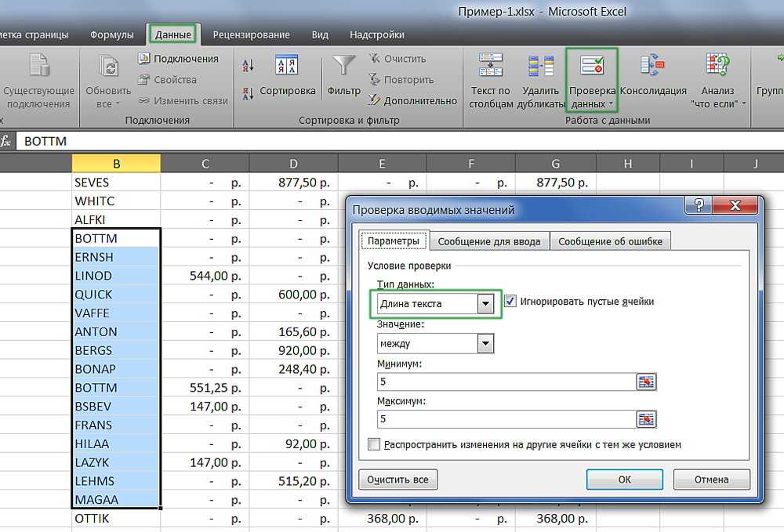Screen dimensions: 784x532
Task: Toggle the Игнорировать пустые ячейки checkbox
Action: click(x=511, y=302)
